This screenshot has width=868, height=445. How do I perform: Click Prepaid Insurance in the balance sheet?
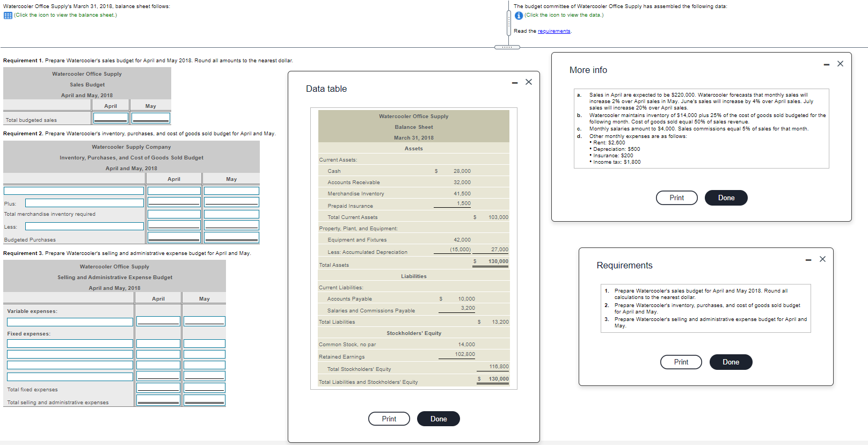350,206
